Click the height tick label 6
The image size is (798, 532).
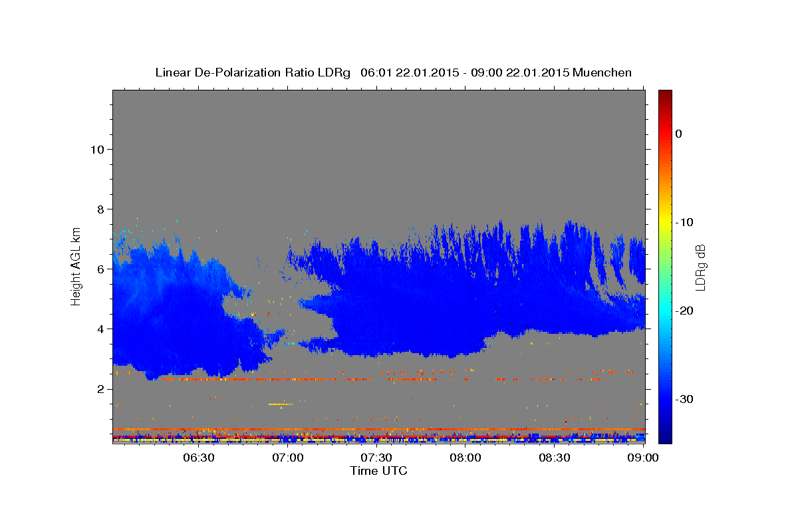pos(100,269)
